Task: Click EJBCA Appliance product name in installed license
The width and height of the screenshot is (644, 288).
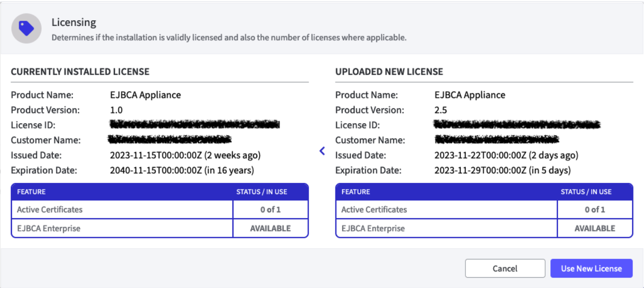Action: point(145,95)
